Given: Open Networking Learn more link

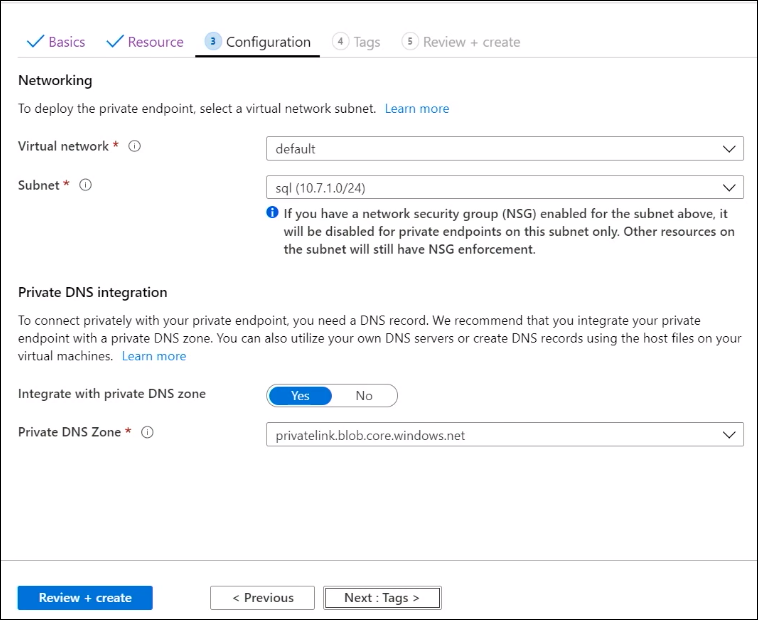Looking at the screenshot, I should click(417, 108).
